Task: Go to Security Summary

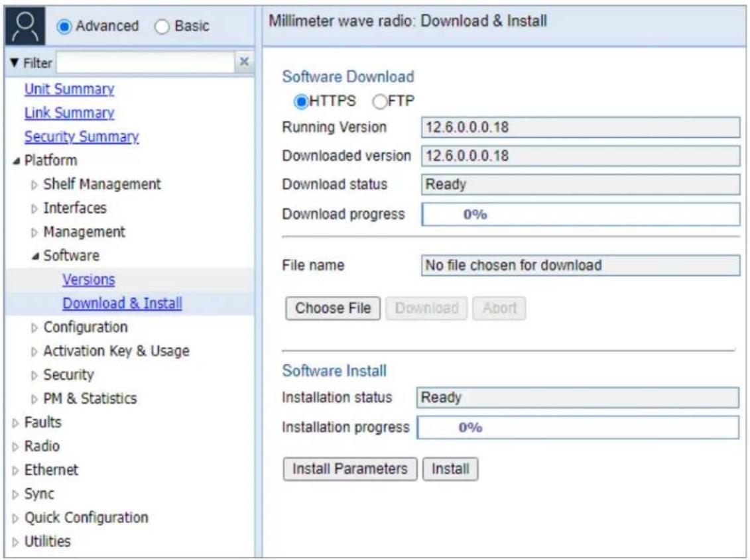Action: point(82,137)
